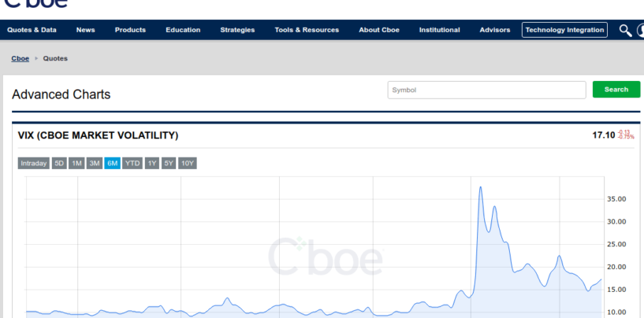644x318 pixels.
Task: Click the 35.00 axis label
Action: tap(616, 199)
